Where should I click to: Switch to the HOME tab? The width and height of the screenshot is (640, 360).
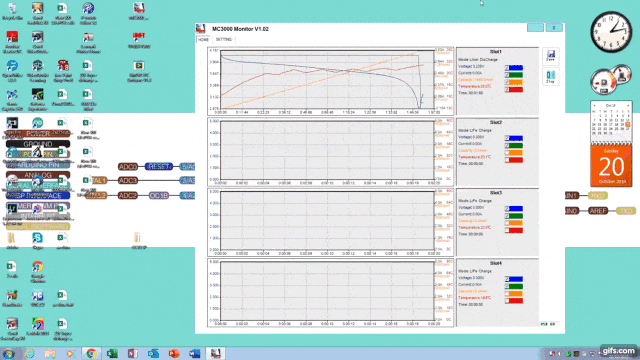tap(203, 40)
